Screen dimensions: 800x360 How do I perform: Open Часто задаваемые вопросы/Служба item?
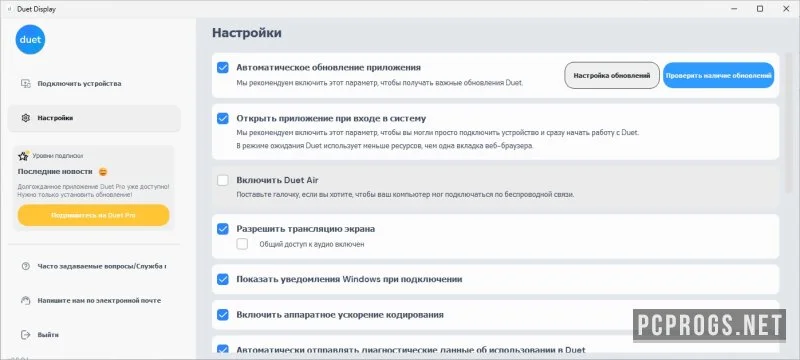[94, 266]
